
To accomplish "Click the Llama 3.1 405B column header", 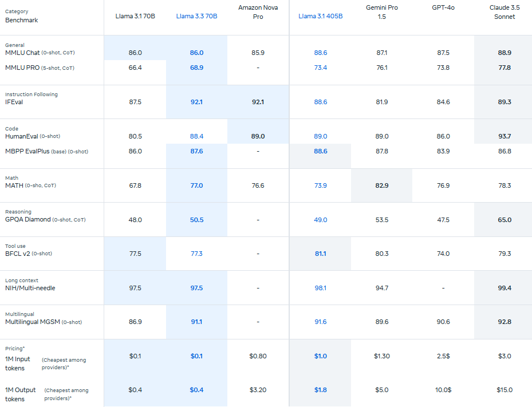I will (320, 16).
